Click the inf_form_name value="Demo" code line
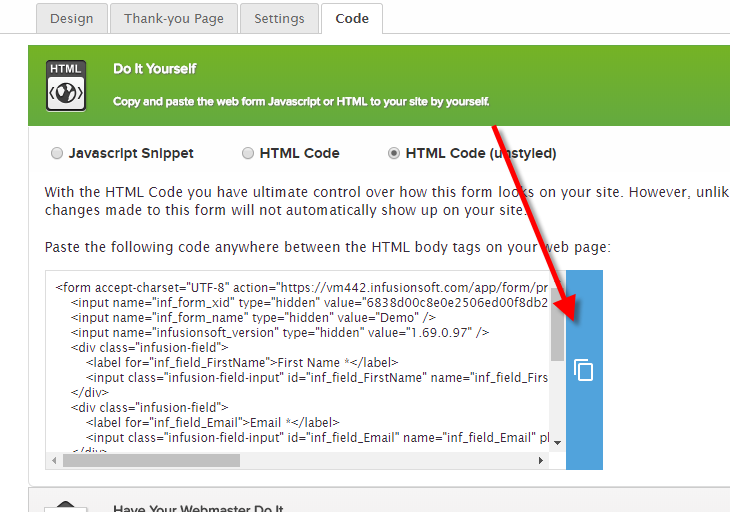 [253, 317]
